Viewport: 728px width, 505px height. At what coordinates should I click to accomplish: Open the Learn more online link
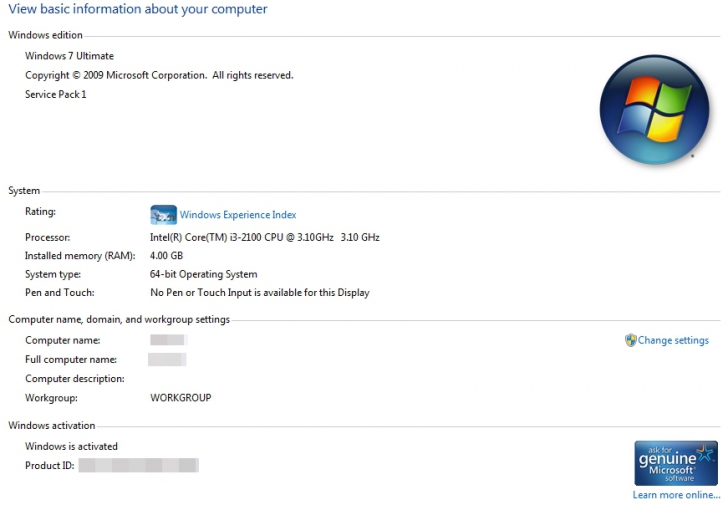point(676,495)
